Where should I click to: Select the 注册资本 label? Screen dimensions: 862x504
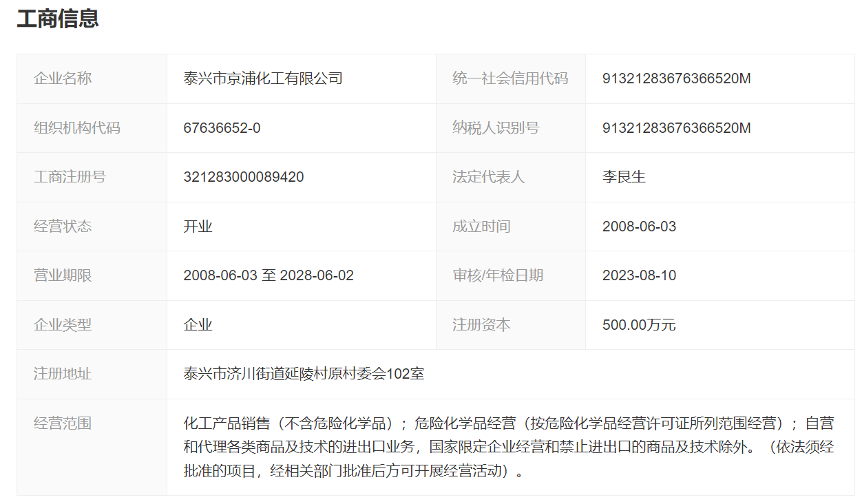(481, 325)
